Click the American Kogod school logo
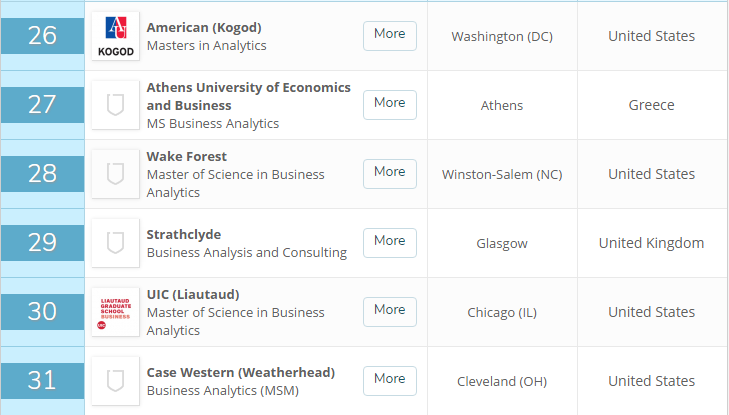The width and height of the screenshot is (729, 415). 115,36
